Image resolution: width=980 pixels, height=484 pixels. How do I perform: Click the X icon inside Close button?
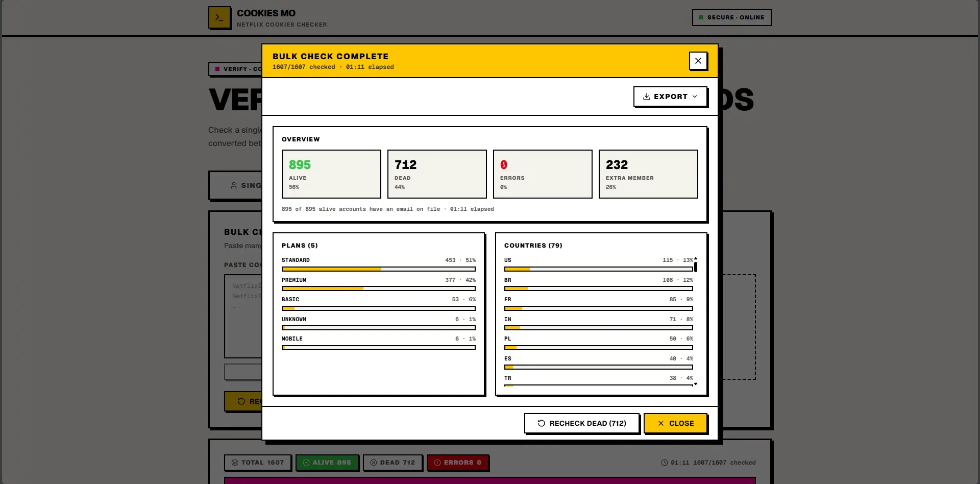[x=661, y=423]
